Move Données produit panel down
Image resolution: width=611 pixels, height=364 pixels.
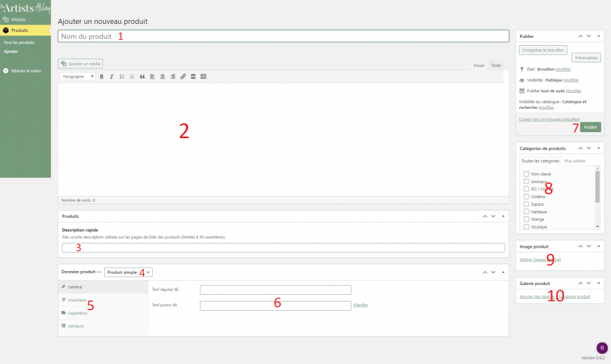493,272
